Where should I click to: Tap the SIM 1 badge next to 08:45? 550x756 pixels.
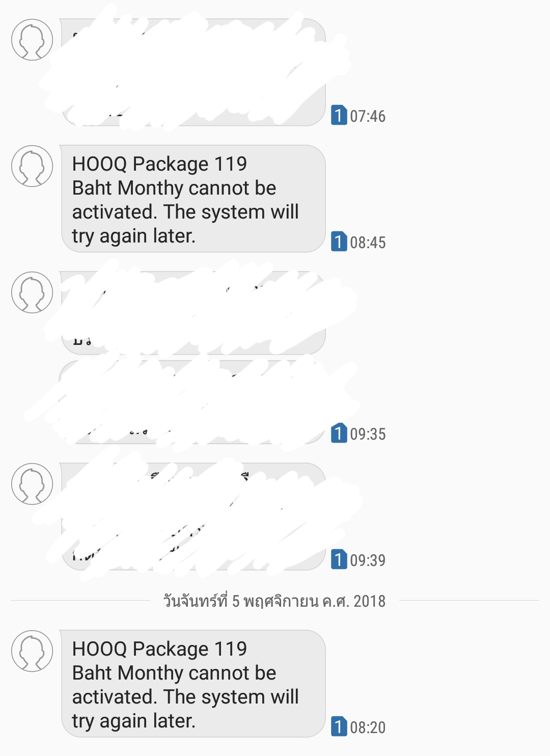click(339, 241)
